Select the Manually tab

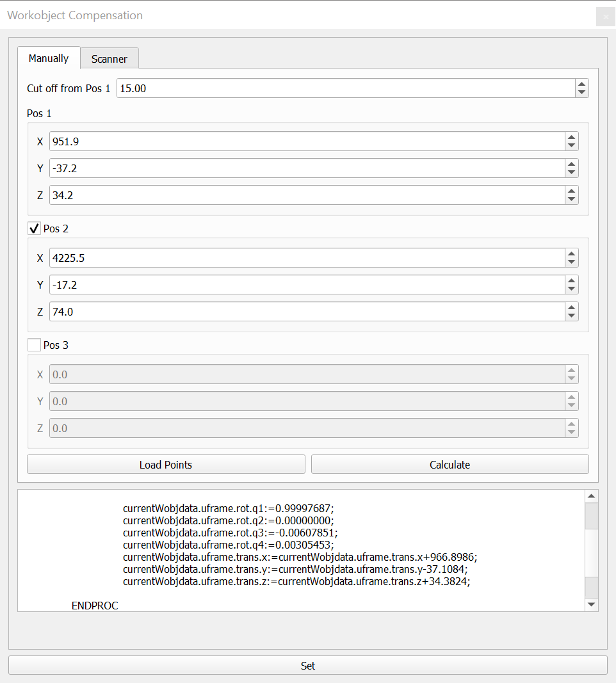pos(49,58)
